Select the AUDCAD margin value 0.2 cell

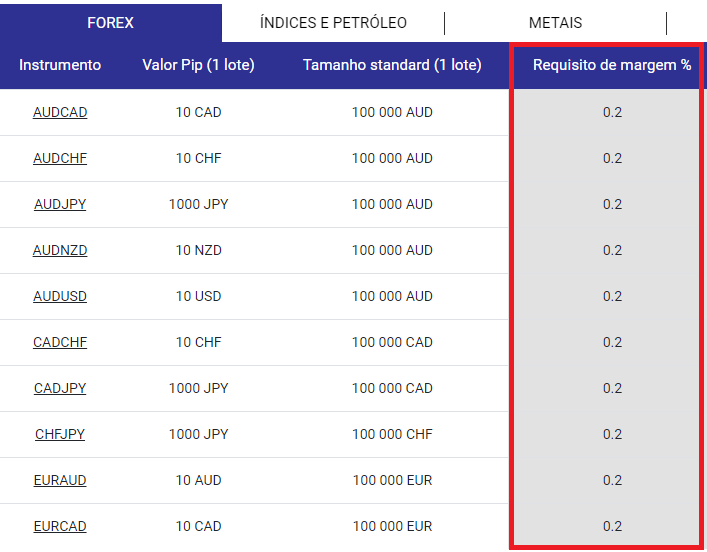pos(612,112)
